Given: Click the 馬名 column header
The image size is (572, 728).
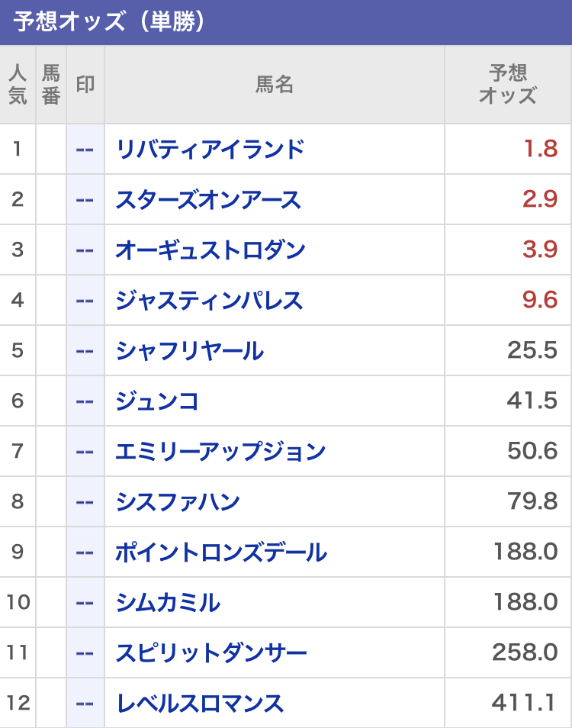Looking at the screenshot, I should [274, 84].
